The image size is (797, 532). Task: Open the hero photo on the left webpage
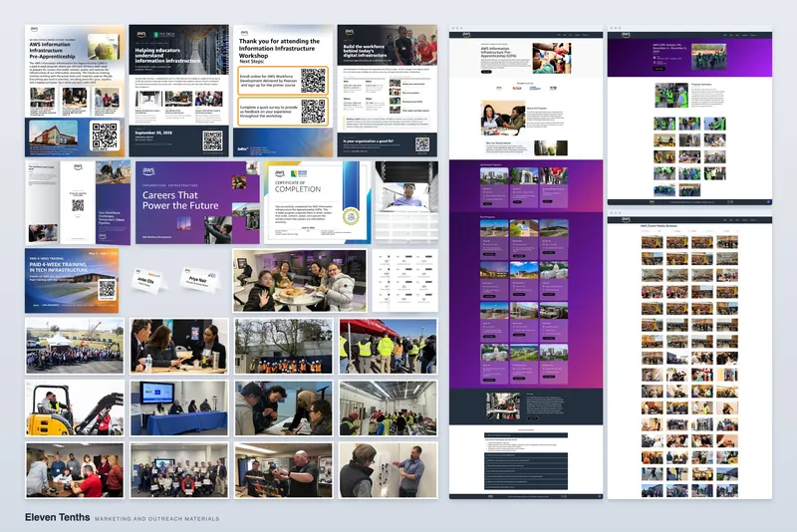coord(552,58)
